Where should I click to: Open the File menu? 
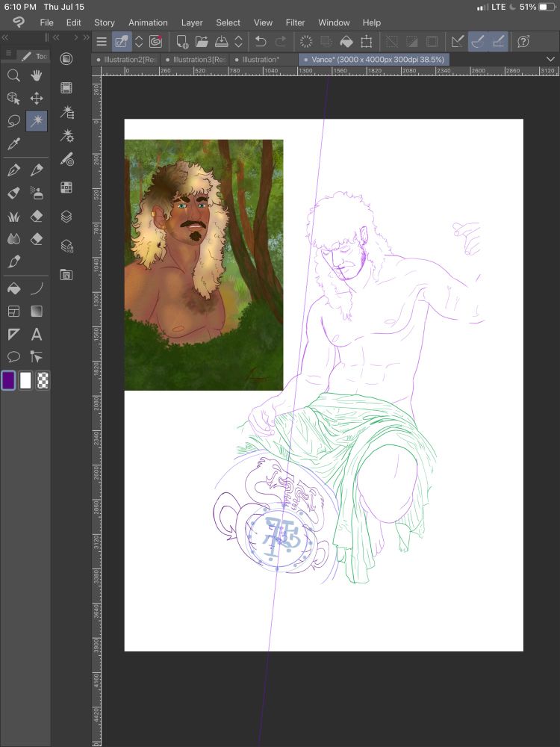point(46,22)
